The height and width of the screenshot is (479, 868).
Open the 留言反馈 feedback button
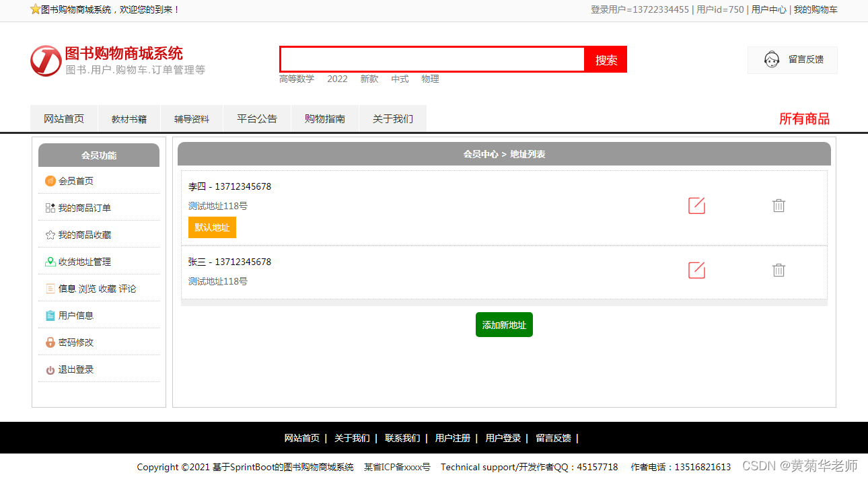(x=793, y=60)
